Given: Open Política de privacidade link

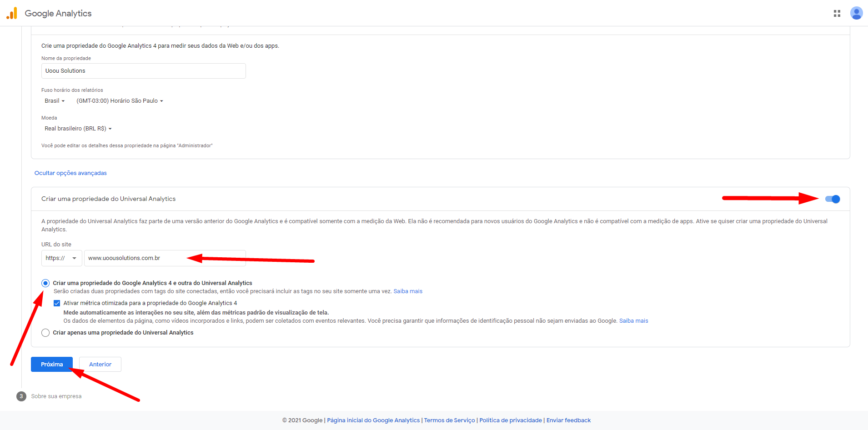Looking at the screenshot, I should point(510,420).
